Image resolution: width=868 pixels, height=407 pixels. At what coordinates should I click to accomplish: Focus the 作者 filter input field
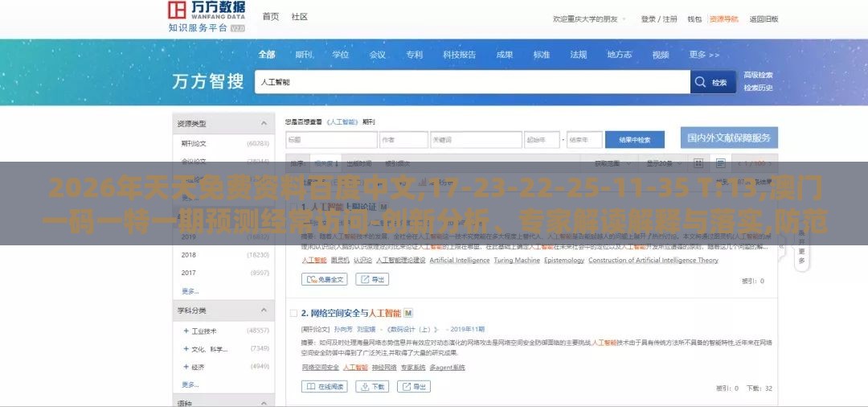(403, 139)
